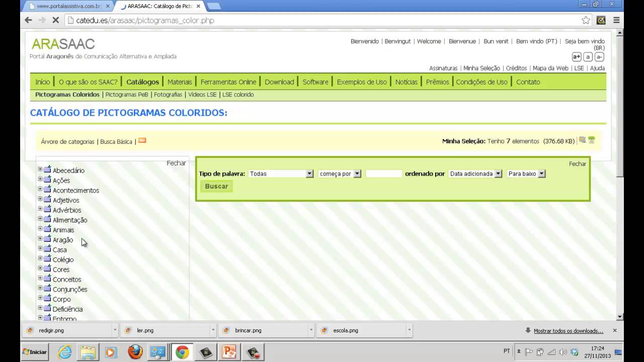Open the Catálogos menu

pyautogui.click(x=143, y=82)
